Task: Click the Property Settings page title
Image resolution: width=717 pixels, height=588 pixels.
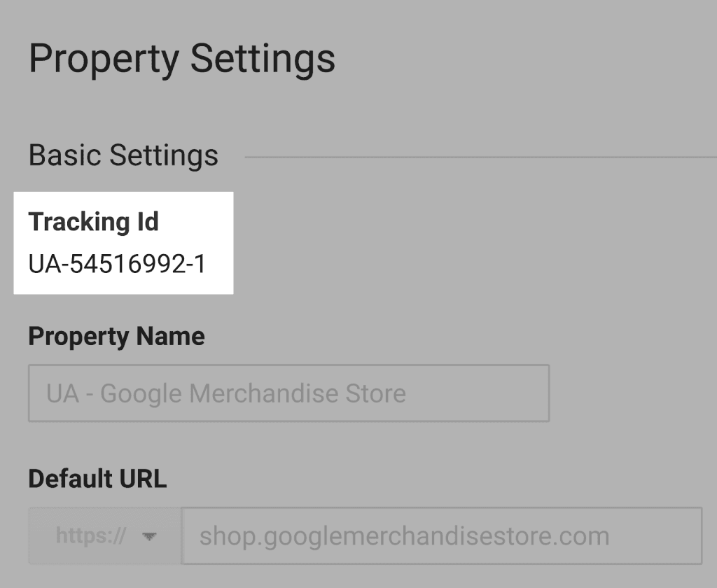Action: (x=182, y=59)
